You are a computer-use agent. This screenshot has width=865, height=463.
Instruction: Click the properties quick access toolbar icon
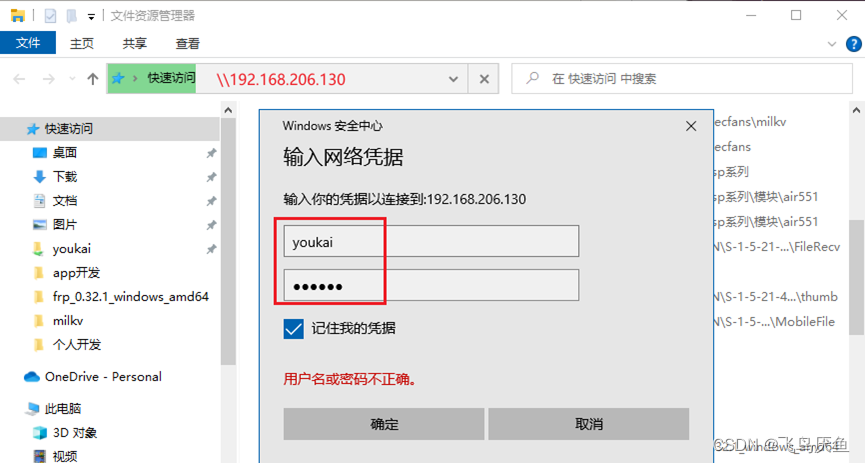(50, 16)
